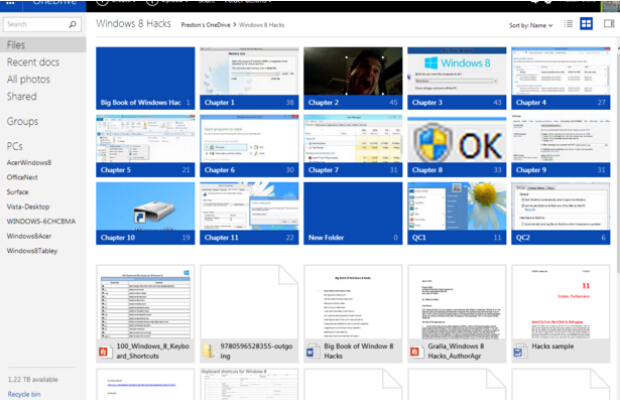
Task: Select OfficeNext PC
Action: (22, 177)
